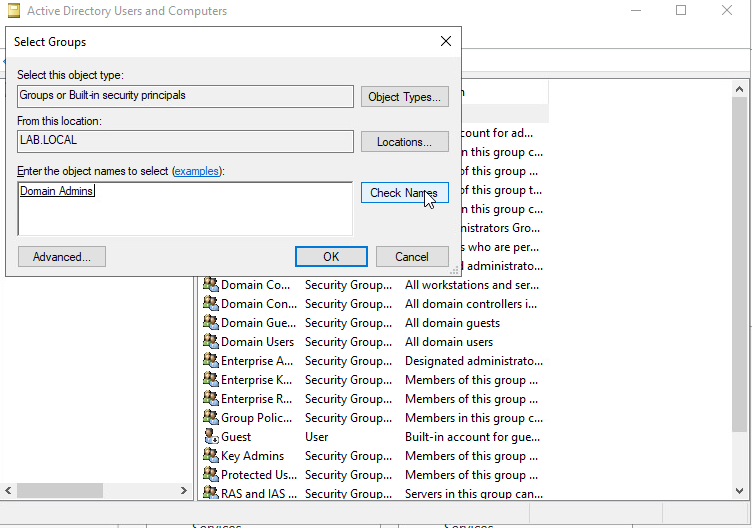Screen dimensions: 752x528
Task: Open Object Types dialog
Action: (x=404, y=97)
